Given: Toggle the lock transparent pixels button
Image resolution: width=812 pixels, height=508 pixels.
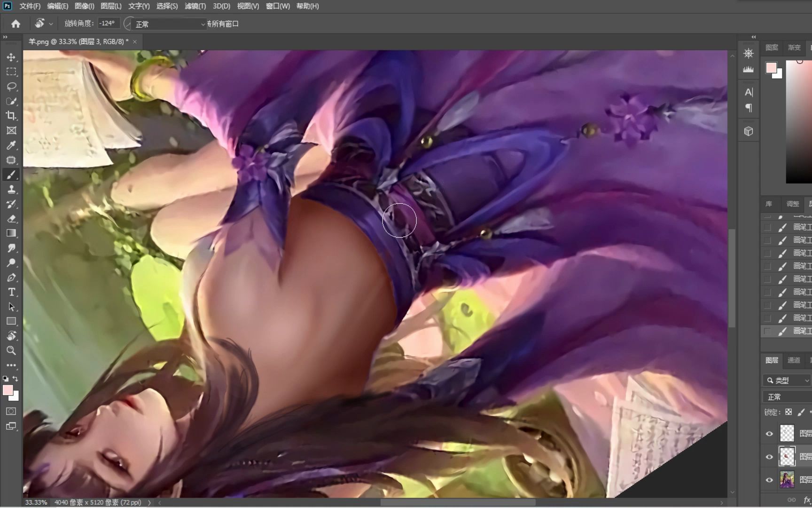Looking at the screenshot, I should coord(789,412).
